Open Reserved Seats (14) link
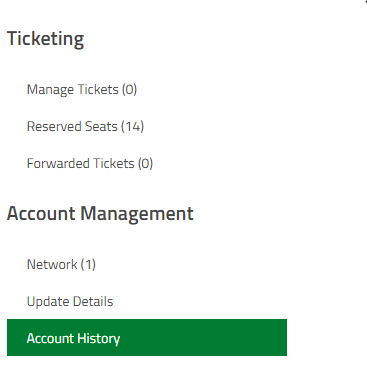The height and width of the screenshot is (369, 367). (85, 127)
